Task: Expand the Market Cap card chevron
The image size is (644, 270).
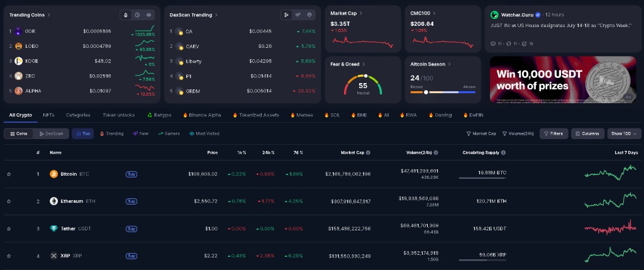Action: point(361,13)
